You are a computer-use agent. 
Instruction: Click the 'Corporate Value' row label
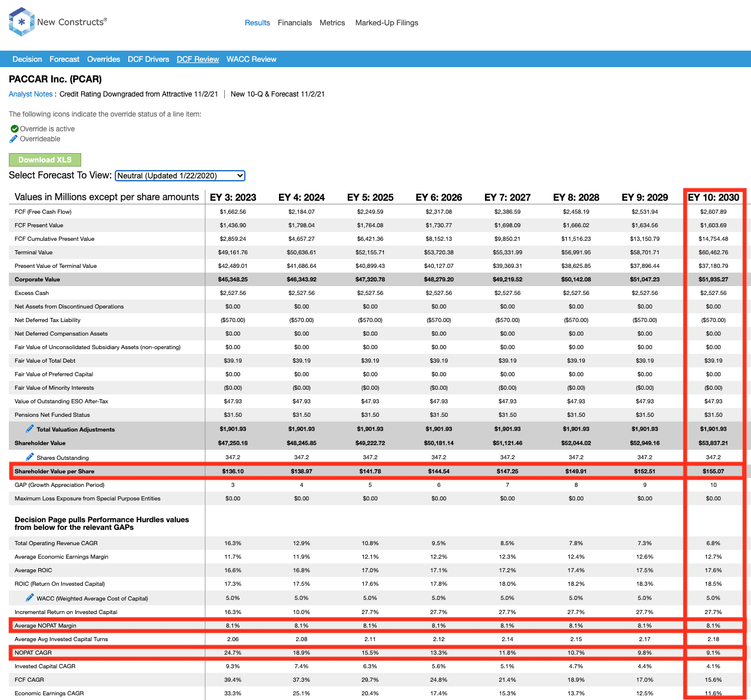(38, 280)
